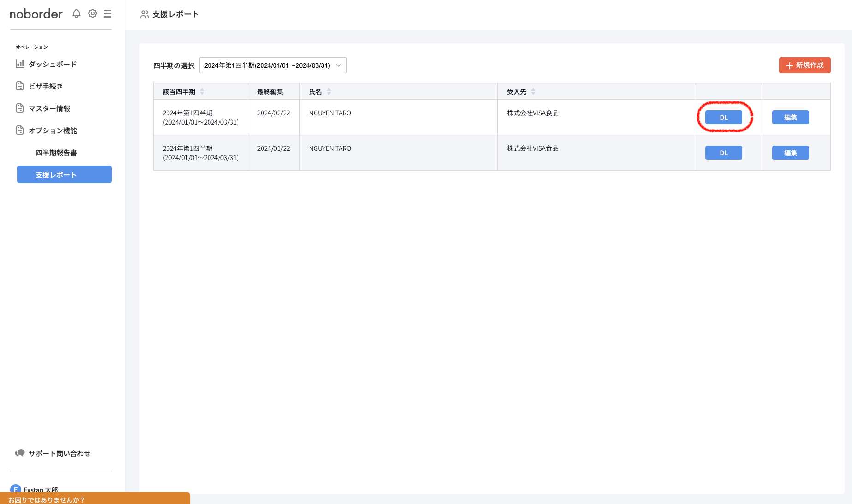This screenshot has width=852, height=504.
Task: Open the 四半期の選択 dropdown
Action: point(273,65)
